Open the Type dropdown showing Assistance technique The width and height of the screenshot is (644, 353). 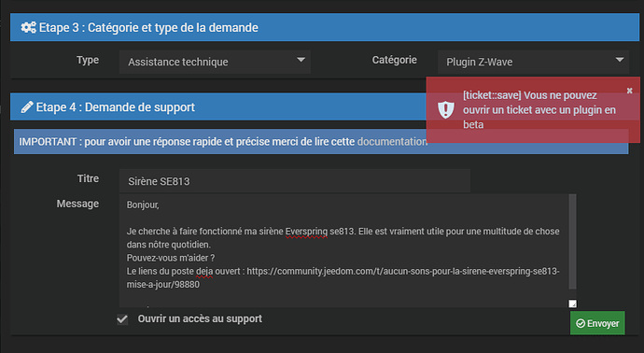[215, 62]
